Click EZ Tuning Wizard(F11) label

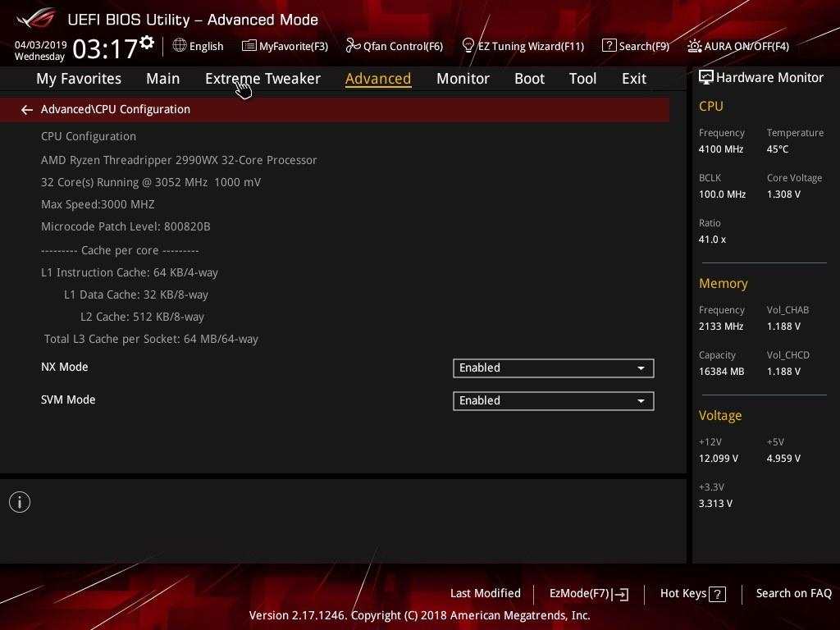(531, 46)
